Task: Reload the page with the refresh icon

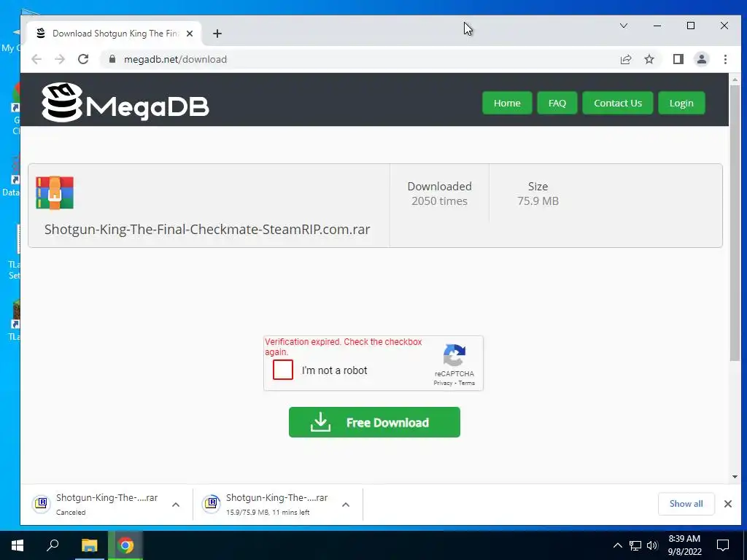Action: point(83,59)
